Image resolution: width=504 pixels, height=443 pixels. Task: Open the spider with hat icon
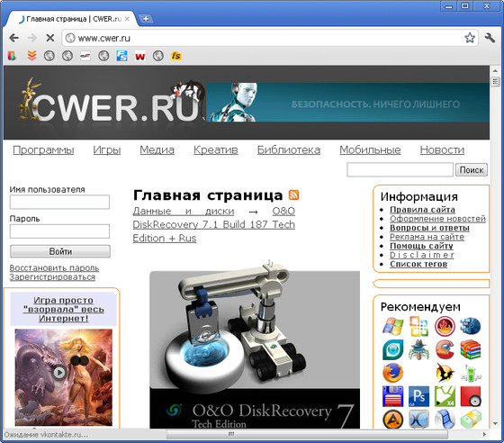pos(418,349)
